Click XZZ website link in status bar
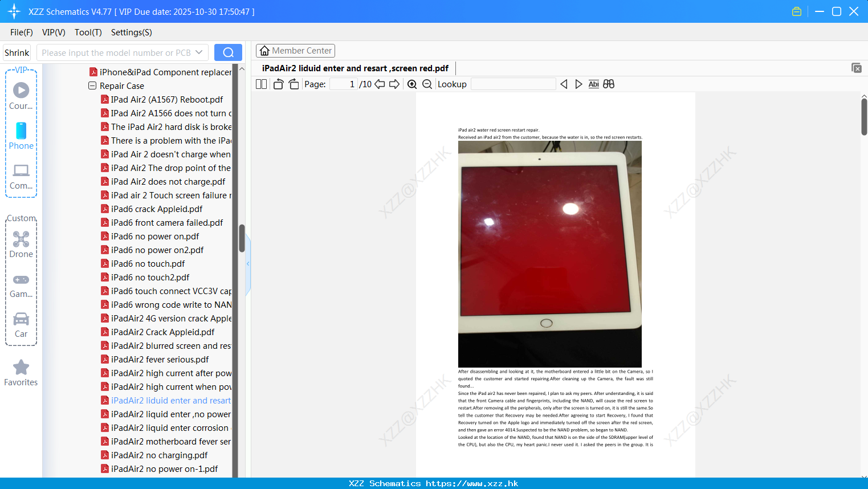This screenshot has width=868, height=489. coord(472,483)
